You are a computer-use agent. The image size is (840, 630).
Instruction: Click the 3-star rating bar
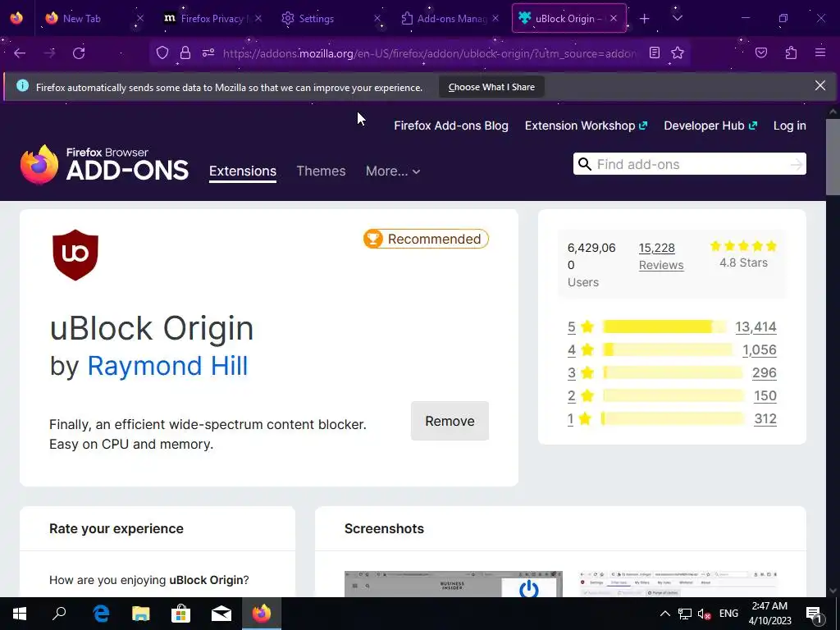click(x=673, y=373)
